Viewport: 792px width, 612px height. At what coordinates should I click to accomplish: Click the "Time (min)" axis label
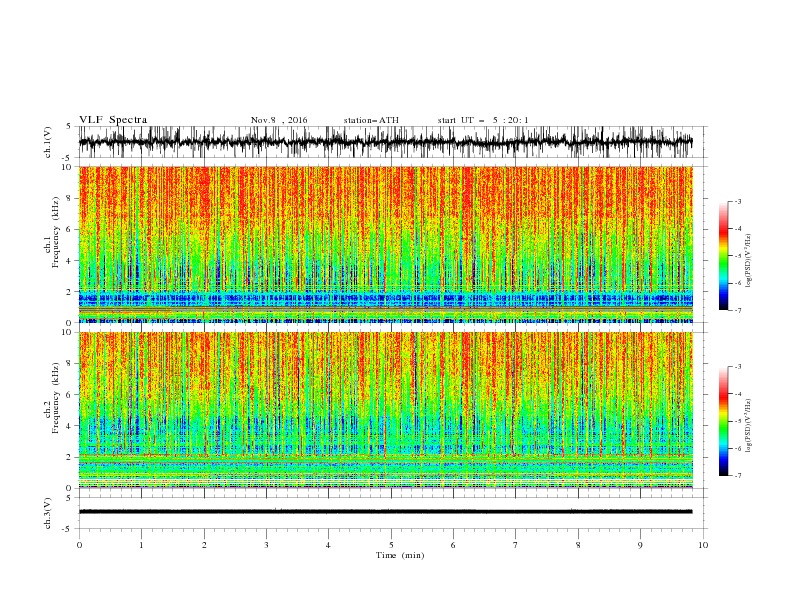point(400,555)
